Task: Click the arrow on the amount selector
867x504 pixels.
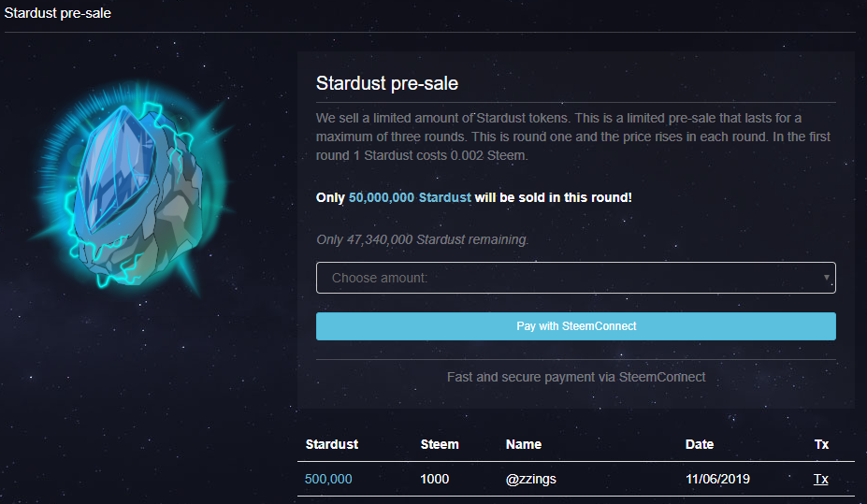Action: [x=826, y=278]
